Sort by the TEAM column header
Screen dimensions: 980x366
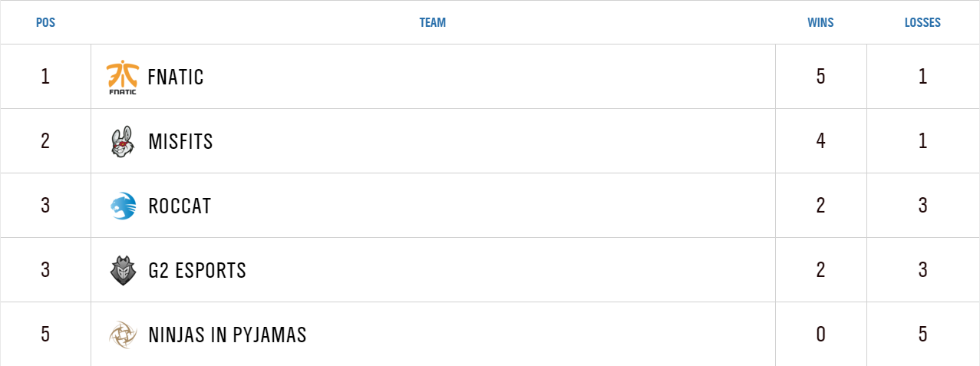(x=432, y=23)
